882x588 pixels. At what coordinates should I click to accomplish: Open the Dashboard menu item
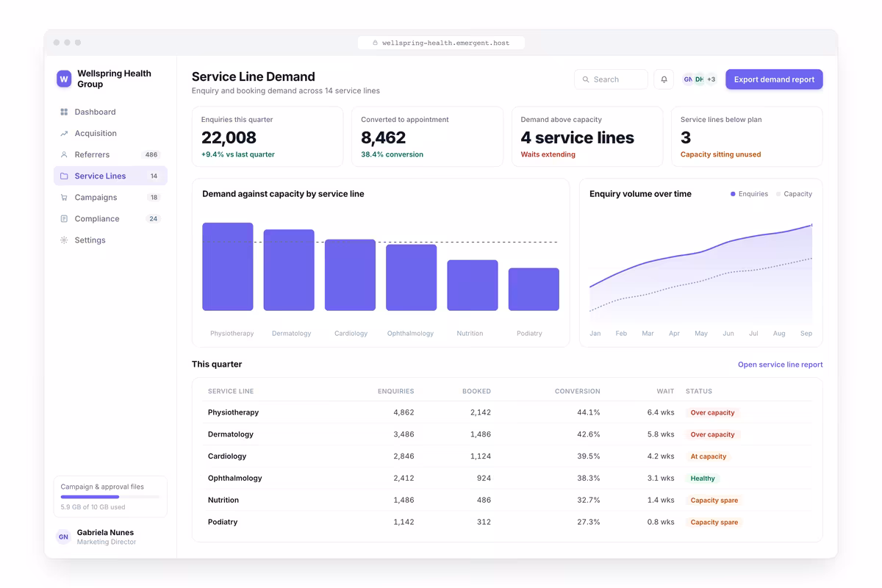click(110, 112)
